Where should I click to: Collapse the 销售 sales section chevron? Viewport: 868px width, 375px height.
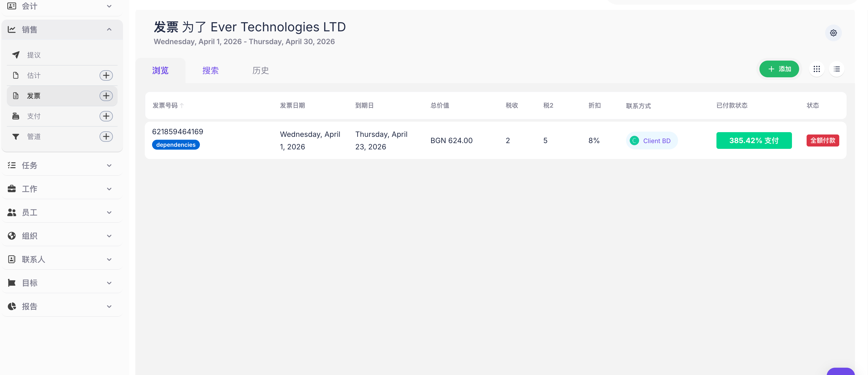click(109, 30)
